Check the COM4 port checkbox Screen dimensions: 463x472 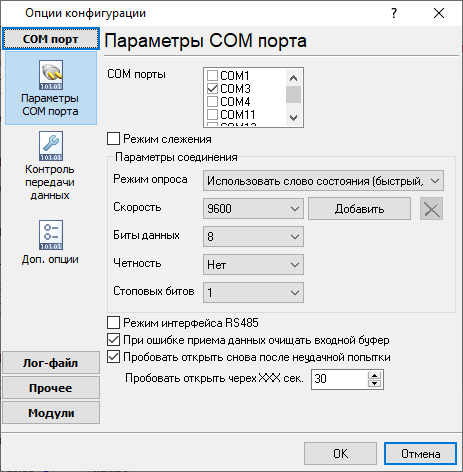[212, 102]
